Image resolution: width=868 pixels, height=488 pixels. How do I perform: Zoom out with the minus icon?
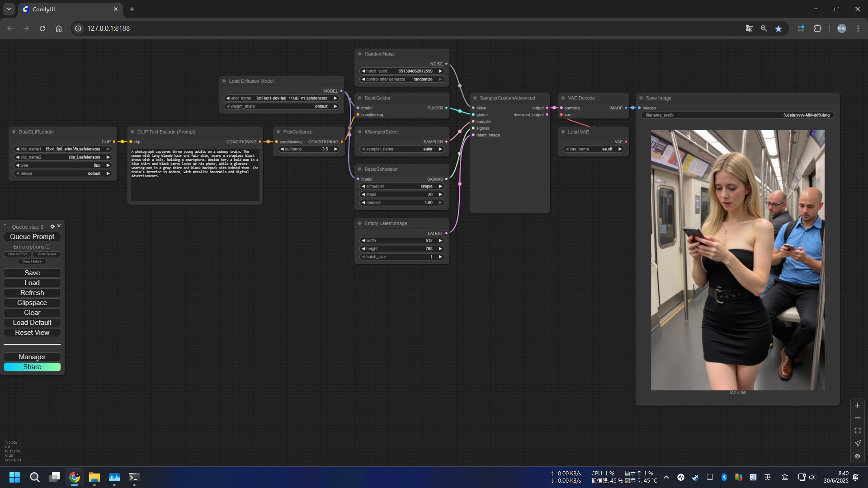pos(857,418)
